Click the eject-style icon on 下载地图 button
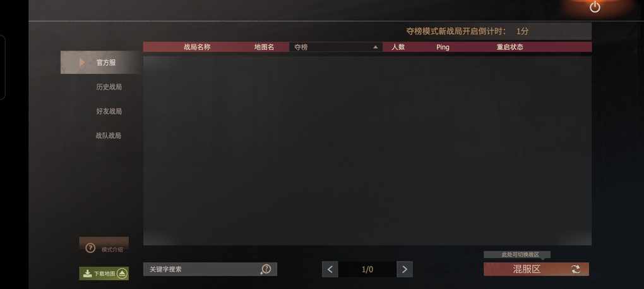Screen dimensions: 644x289 pyautogui.click(x=122, y=273)
